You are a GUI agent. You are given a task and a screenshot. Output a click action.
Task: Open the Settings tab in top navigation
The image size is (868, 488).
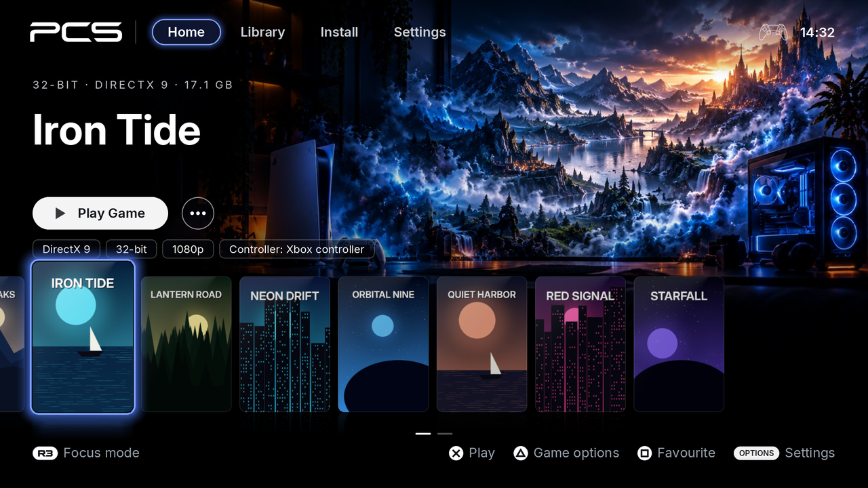point(420,32)
